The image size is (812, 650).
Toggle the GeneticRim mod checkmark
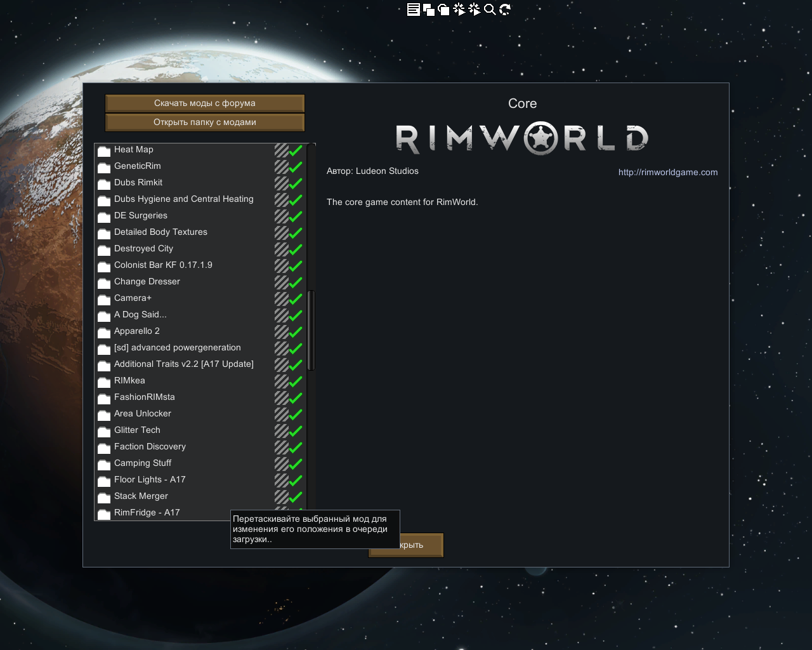click(296, 167)
